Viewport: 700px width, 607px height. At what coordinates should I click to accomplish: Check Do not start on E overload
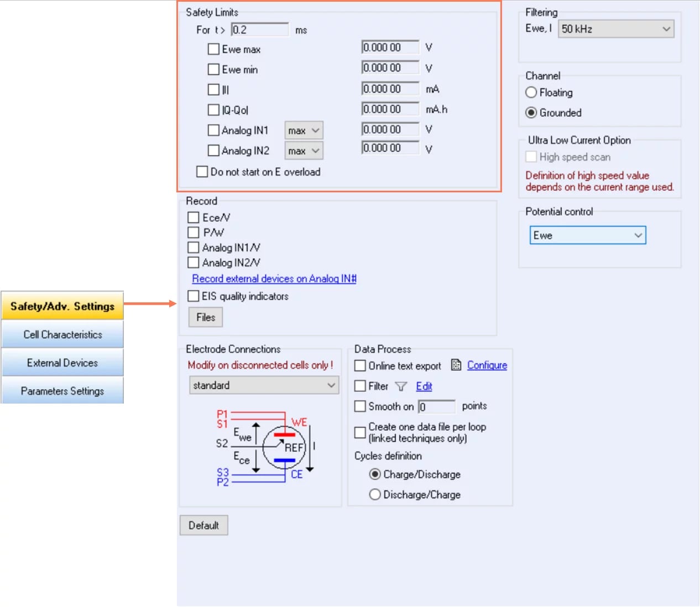click(202, 172)
